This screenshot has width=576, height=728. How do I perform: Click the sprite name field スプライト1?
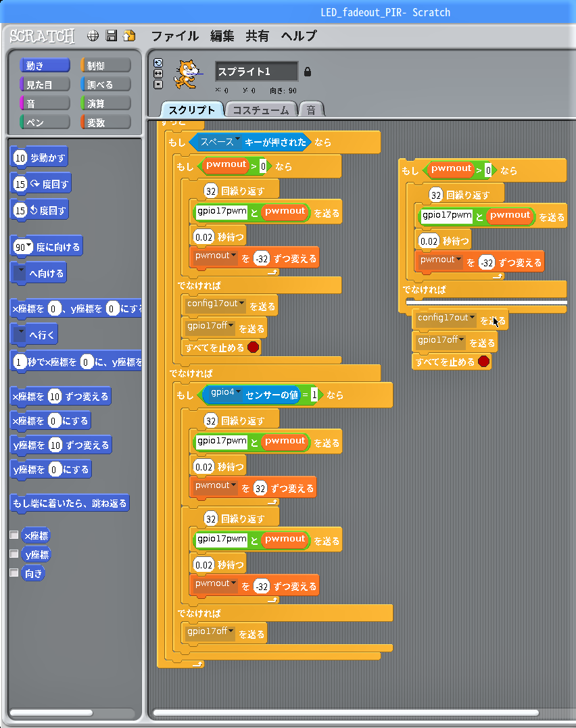pos(256,72)
